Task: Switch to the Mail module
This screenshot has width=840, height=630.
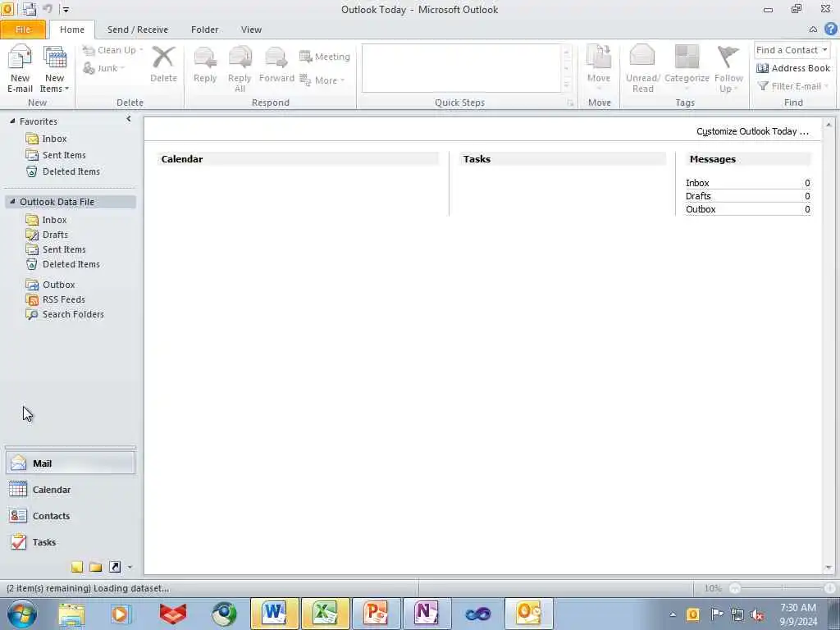Action: tap(71, 463)
